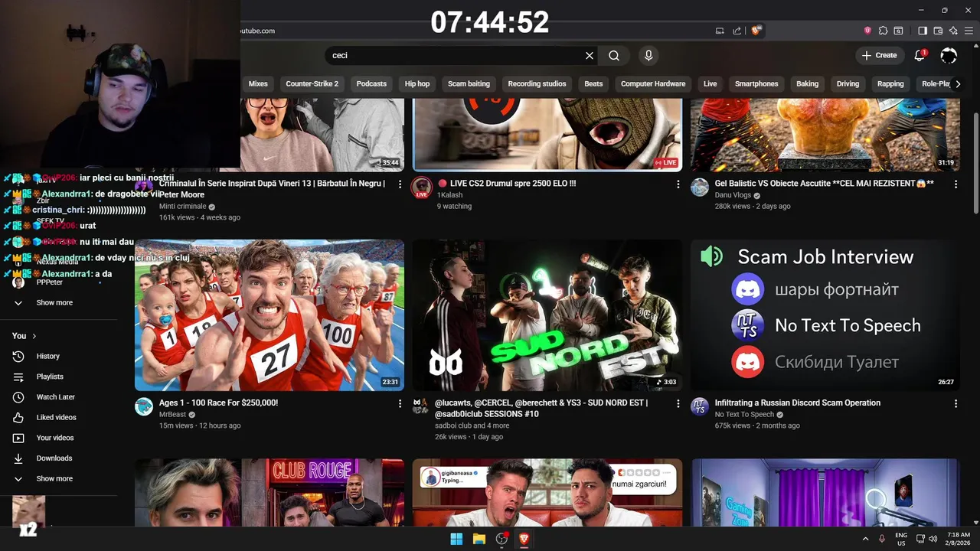This screenshot has height=551, width=980.
Task: Open the MrBeast channel name link
Action: point(172,415)
